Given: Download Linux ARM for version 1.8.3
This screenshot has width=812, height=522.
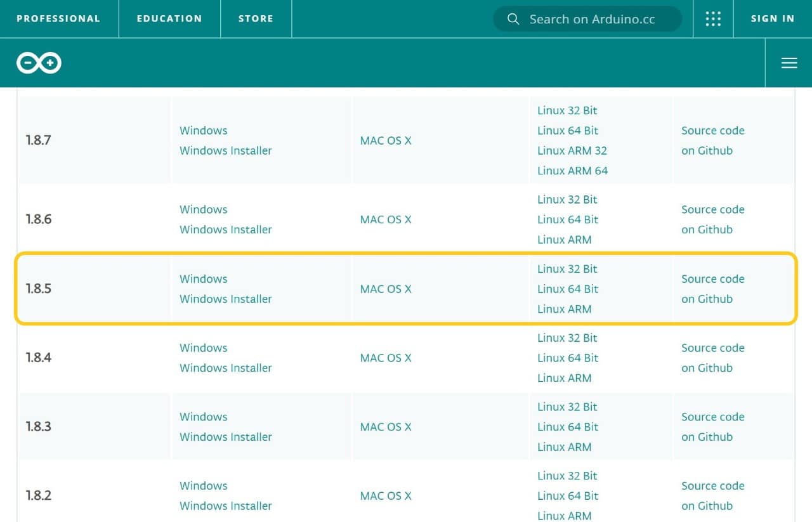Looking at the screenshot, I should pos(564,447).
